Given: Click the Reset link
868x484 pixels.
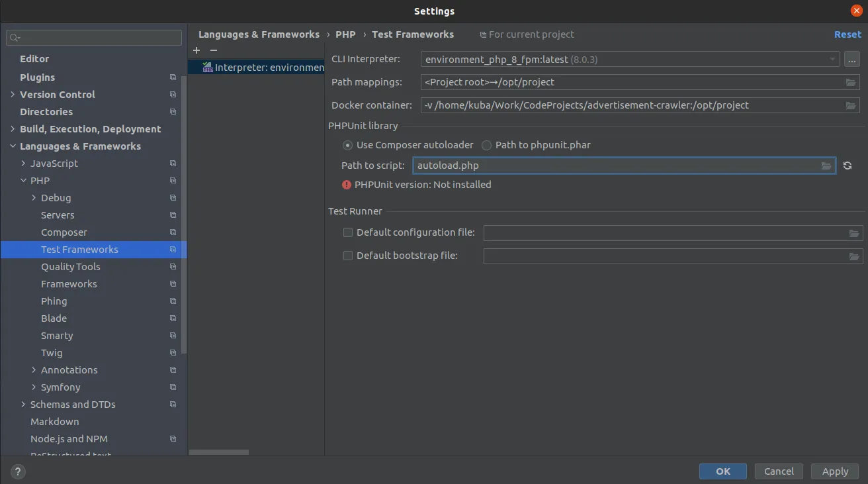Looking at the screenshot, I should 847,34.
